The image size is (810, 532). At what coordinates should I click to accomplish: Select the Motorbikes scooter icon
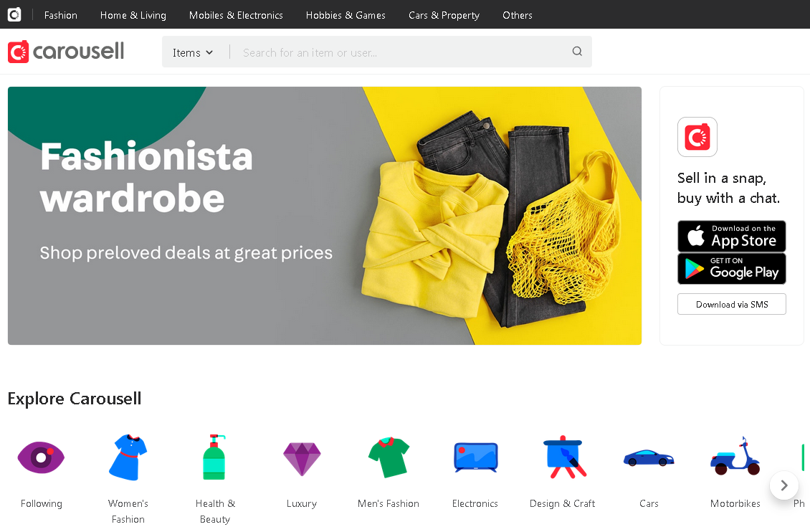tap(735, 456)
